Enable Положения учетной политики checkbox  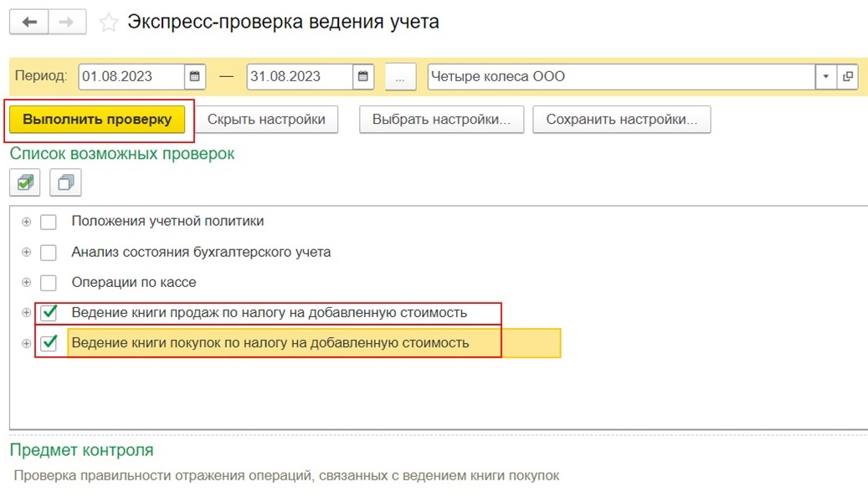[x=49, y=222]
